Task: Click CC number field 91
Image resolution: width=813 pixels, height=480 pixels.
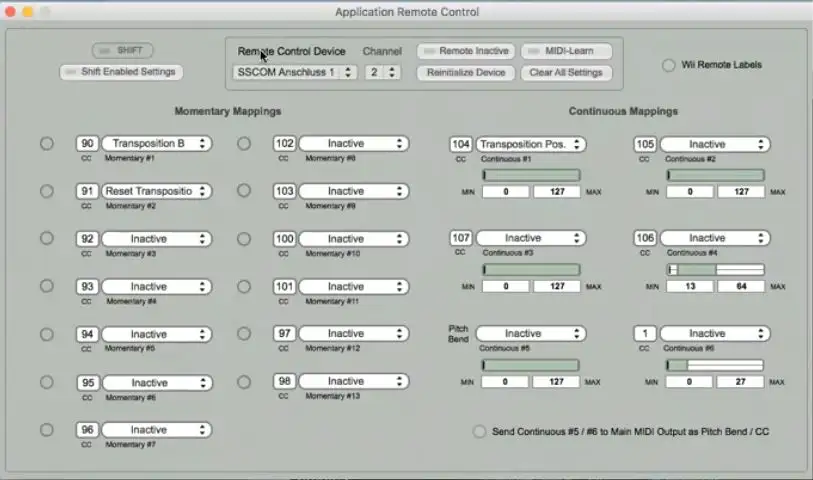Action: [x=87, y=191]
